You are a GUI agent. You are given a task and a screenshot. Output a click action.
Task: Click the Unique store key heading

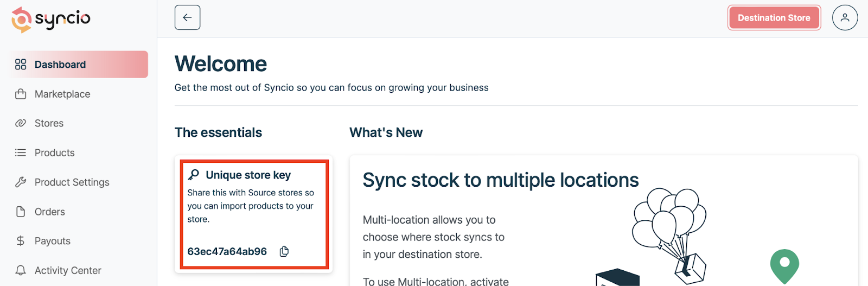click(x=248, y=175)
